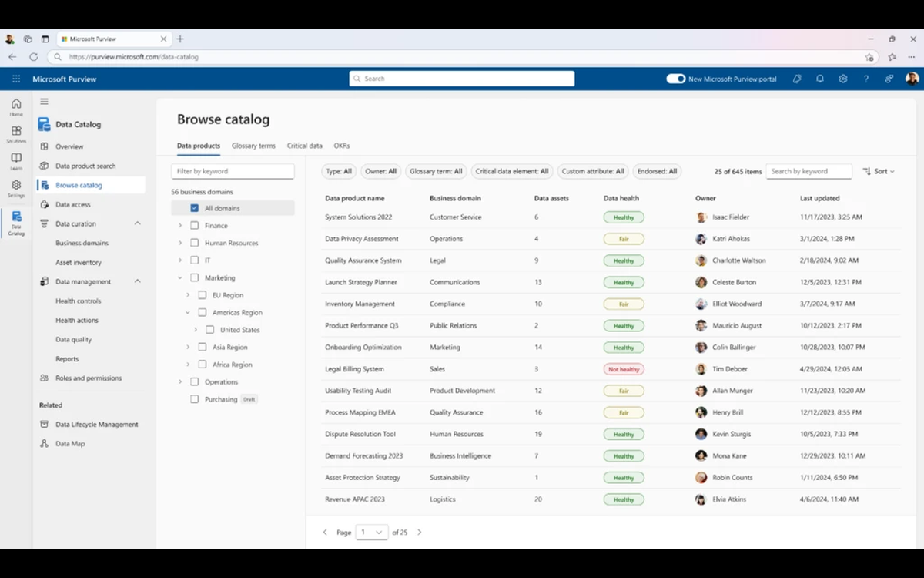The image size is (924, 578).
Task: Switch to the Glossary terms tab
Action: pyautogui.click(x=253, y=146)
